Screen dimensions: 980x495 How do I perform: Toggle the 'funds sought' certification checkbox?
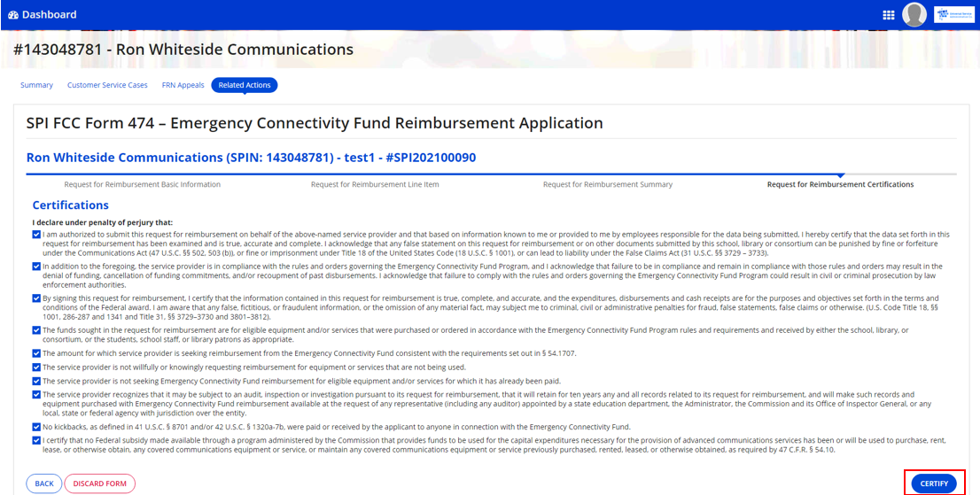point(36,330)
